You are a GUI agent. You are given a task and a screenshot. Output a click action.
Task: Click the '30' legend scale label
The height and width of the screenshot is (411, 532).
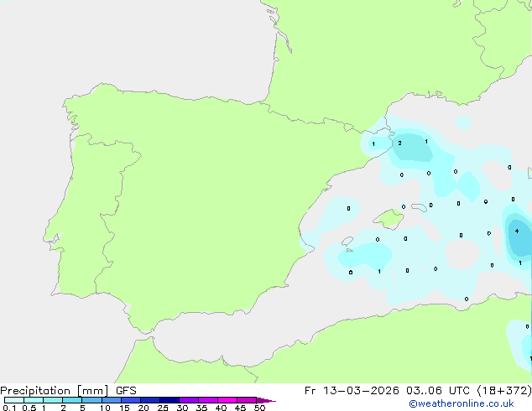click(x=183, y=408)
